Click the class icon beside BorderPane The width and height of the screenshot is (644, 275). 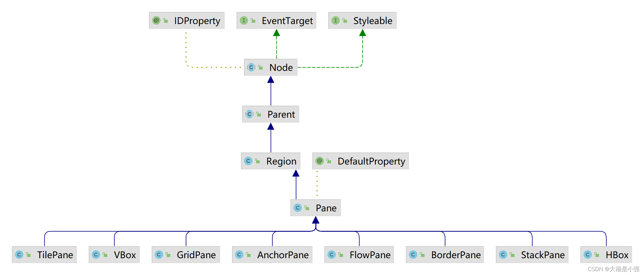point(413,255)
